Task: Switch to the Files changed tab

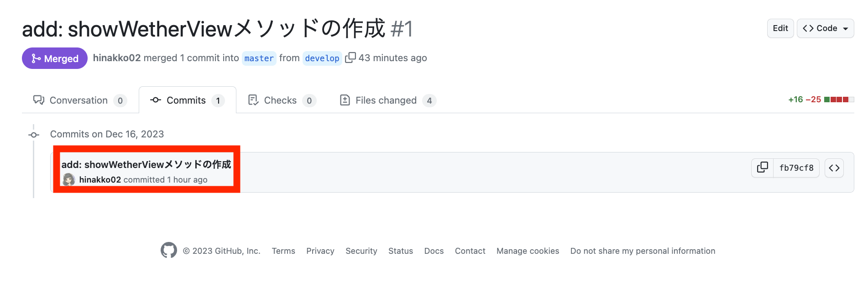Action: coord(386,100)
